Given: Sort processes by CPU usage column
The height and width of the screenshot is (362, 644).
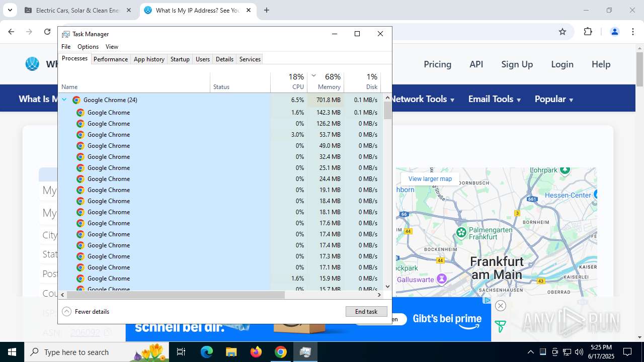Looking at the screenshot, I should coord(289,82).
